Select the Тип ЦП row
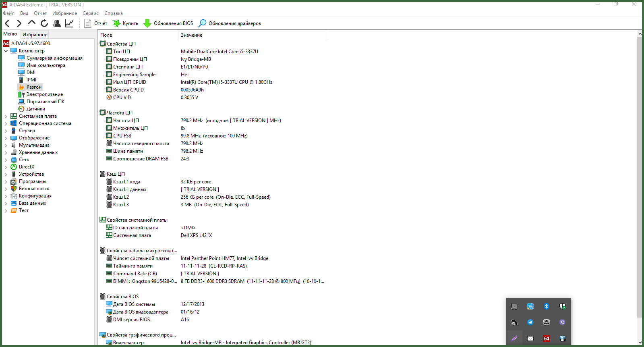Screen dimensions: 644x347 click(x=213, y=52)
